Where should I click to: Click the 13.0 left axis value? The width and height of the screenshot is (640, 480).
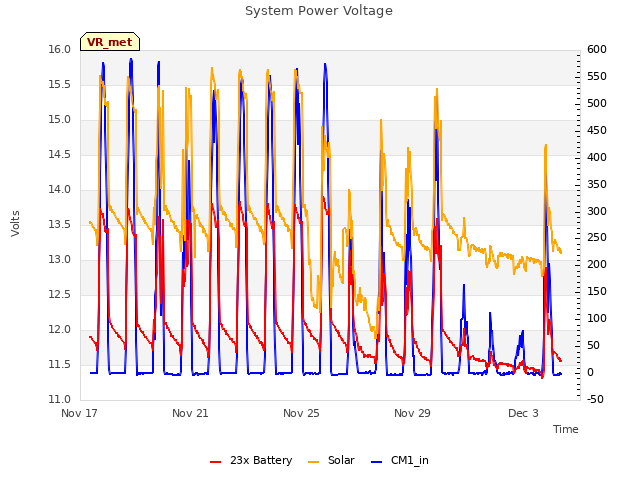[x=60, y=259]
